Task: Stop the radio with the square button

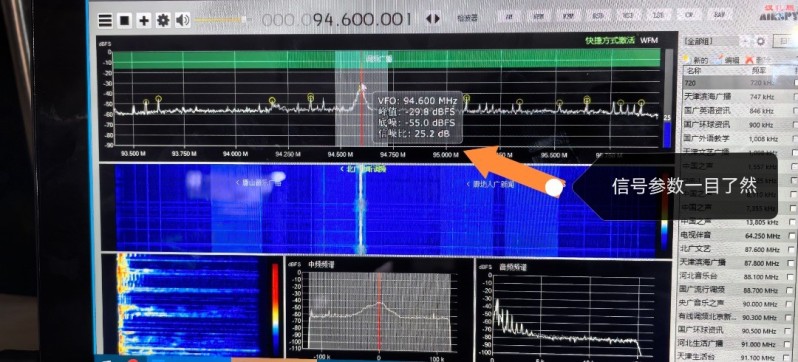Action: point(125,20)
